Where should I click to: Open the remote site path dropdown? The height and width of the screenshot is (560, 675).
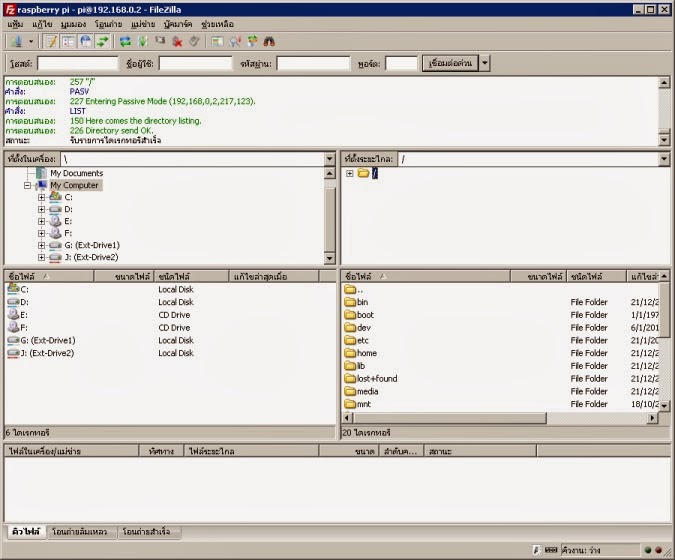coord(664,159)
